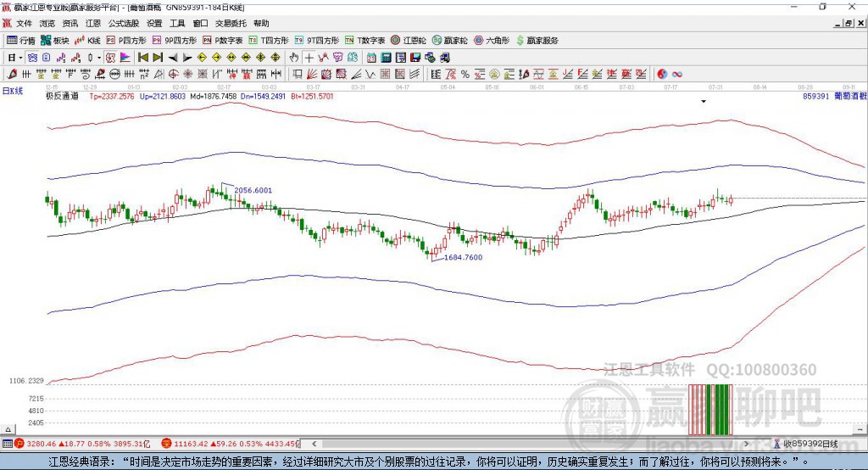Screen dimensions: 868x470
Task: Open the T数字表 tool
Action: [x=364, y=41]
